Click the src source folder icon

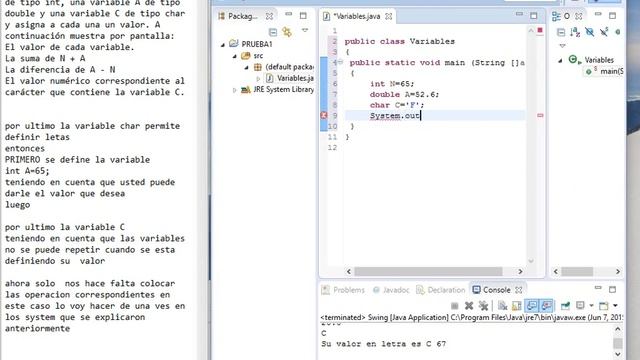[x=245, y=56]
